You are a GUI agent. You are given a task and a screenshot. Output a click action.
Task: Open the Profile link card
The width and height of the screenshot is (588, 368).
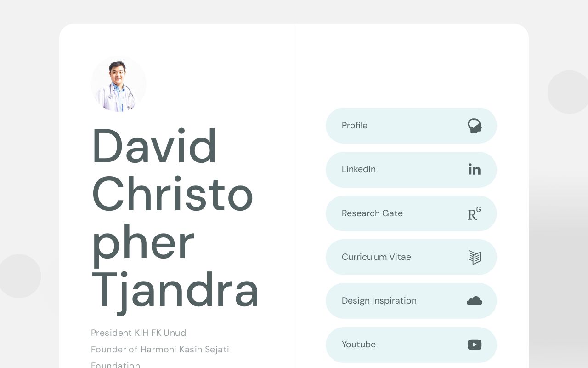point(411,126)
